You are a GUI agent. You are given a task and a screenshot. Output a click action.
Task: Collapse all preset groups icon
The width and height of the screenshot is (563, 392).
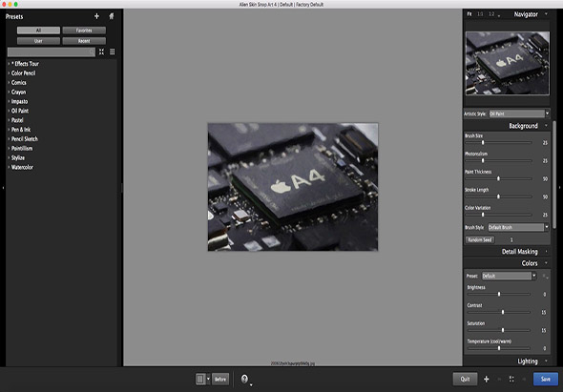101,52
